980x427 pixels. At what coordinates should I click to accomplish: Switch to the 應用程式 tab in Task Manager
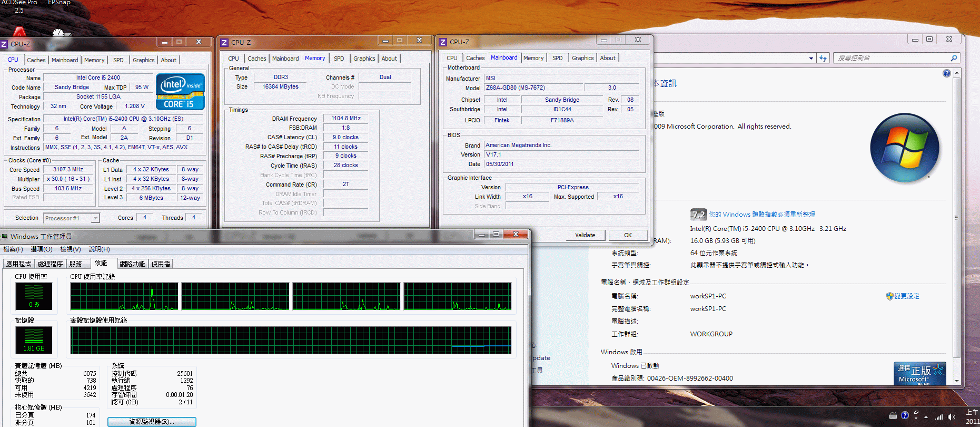tap(19, 264)
